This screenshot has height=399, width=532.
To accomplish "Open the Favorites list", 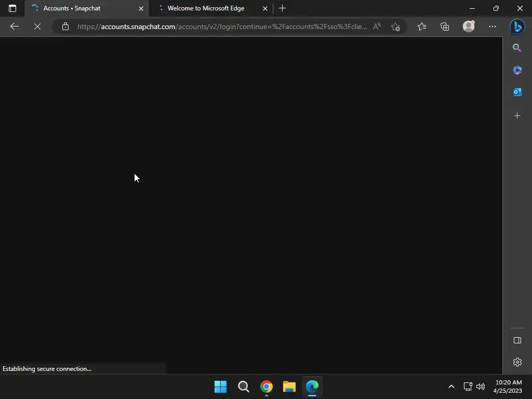I will tap(422, 26).
